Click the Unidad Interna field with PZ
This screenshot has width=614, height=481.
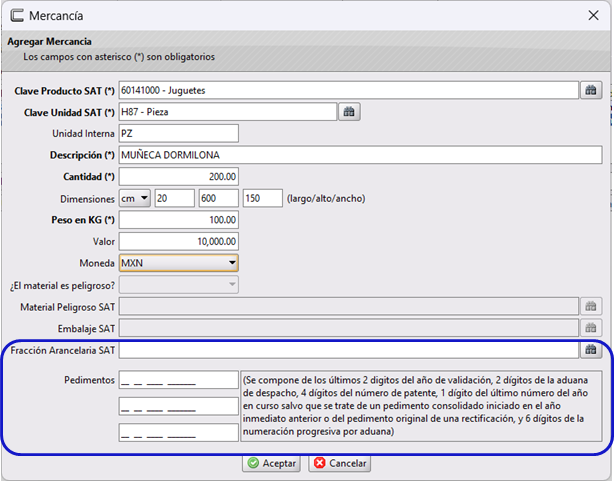pyautogui.click(x=179, y=134)
